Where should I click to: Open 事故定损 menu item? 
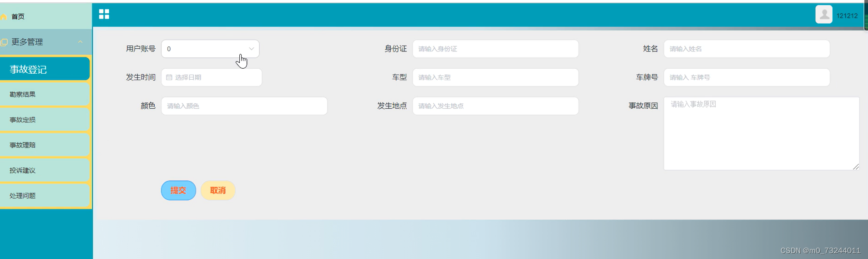pos(45,120)
